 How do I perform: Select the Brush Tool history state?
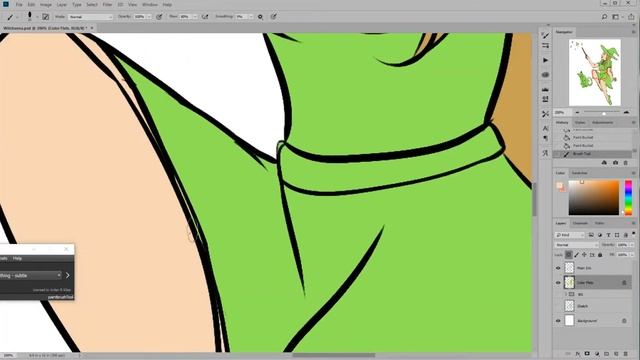coord(593,154)
